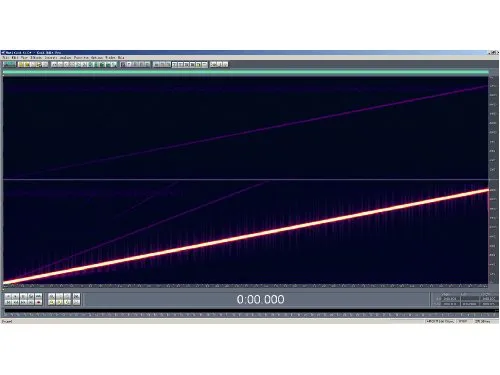Screen dimensions: 500x375
Task: Click the Play button in transport controls
Action: tap(15, 296)
